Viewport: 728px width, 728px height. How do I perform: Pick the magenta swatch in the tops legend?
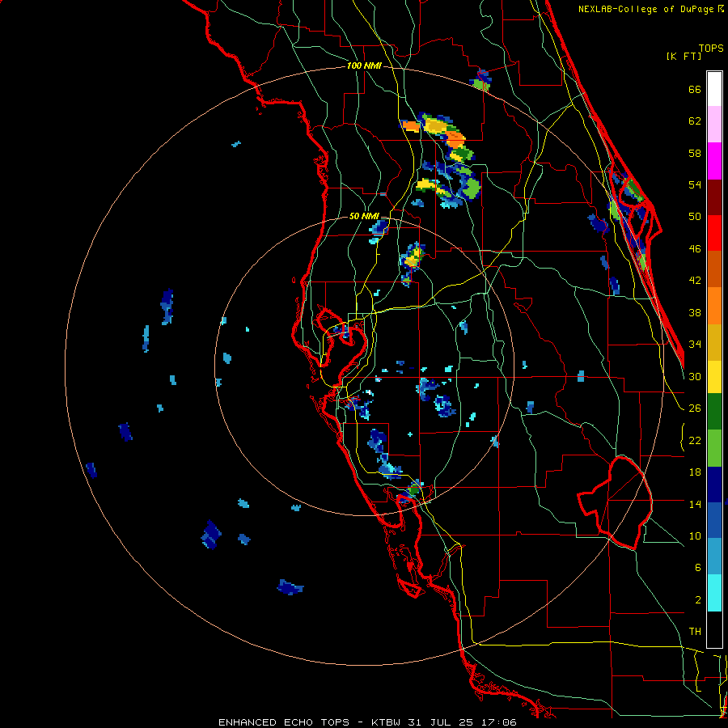(714, 161)
